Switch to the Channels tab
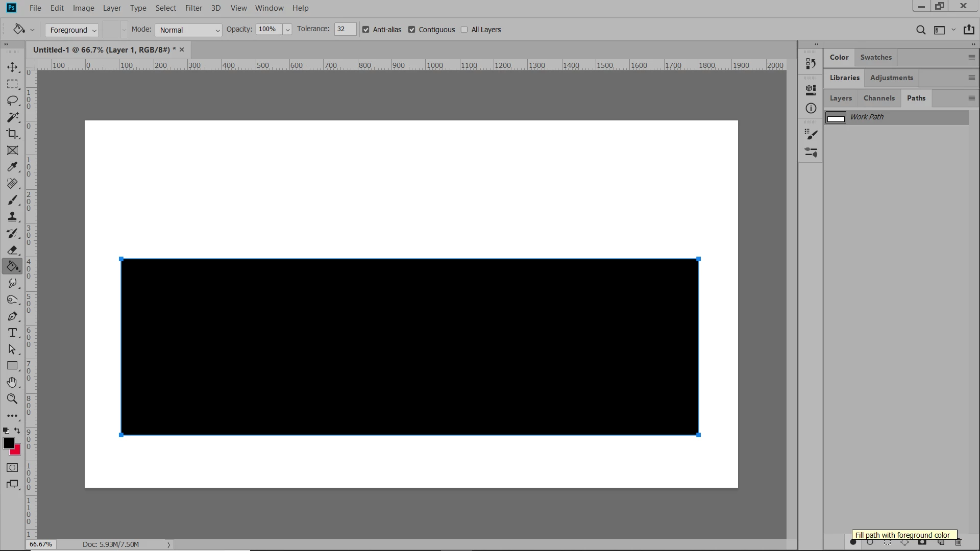The width and height of the screenshot is (980, 551). pos(879,98)
